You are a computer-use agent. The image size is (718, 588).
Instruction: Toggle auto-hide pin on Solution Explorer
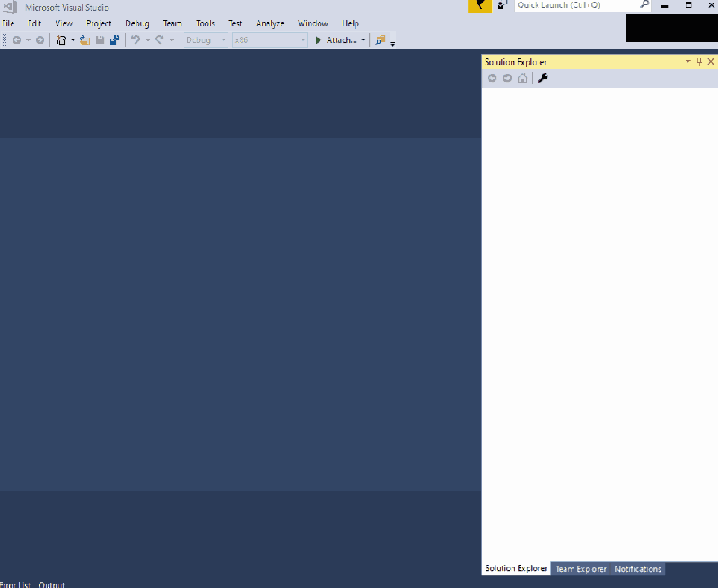coord(698,61)
